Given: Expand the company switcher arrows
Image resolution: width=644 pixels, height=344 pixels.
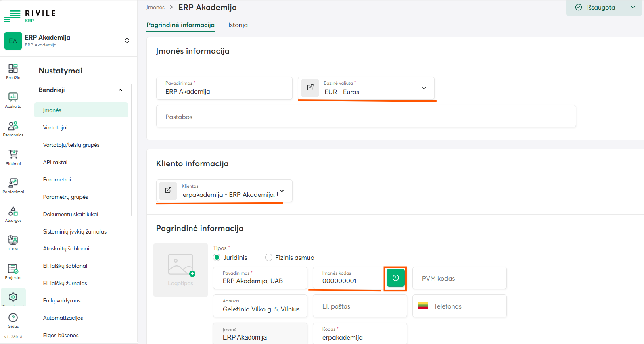Looking at the screenshot, I should (127, 40).
